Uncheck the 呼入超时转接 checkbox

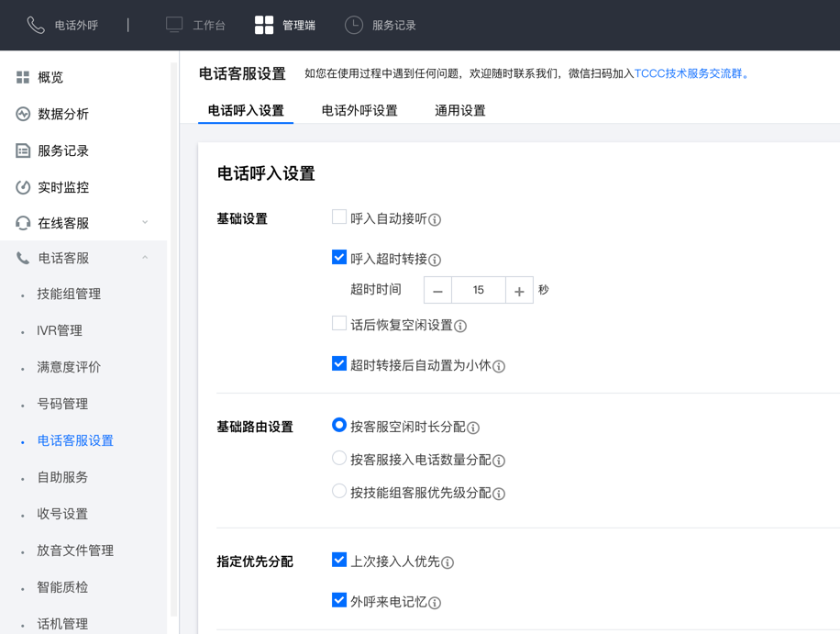coord(339,258)
